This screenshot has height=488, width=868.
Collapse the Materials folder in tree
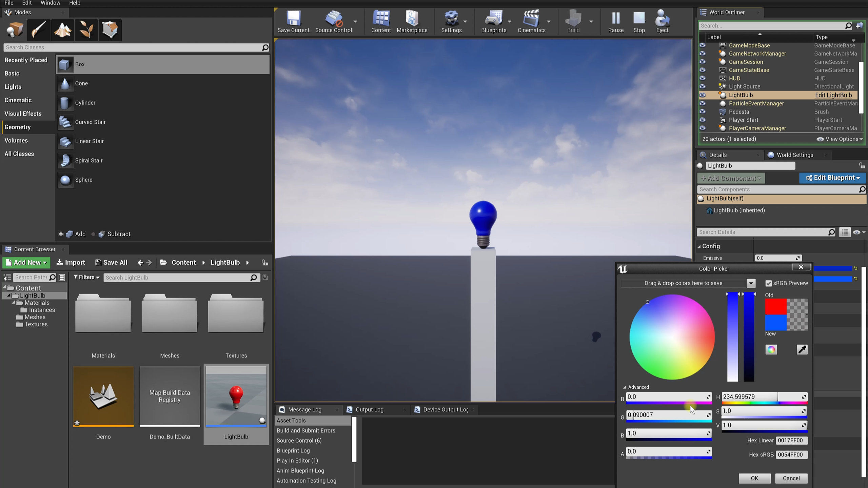pyautogui.click(x=14, y=303)
